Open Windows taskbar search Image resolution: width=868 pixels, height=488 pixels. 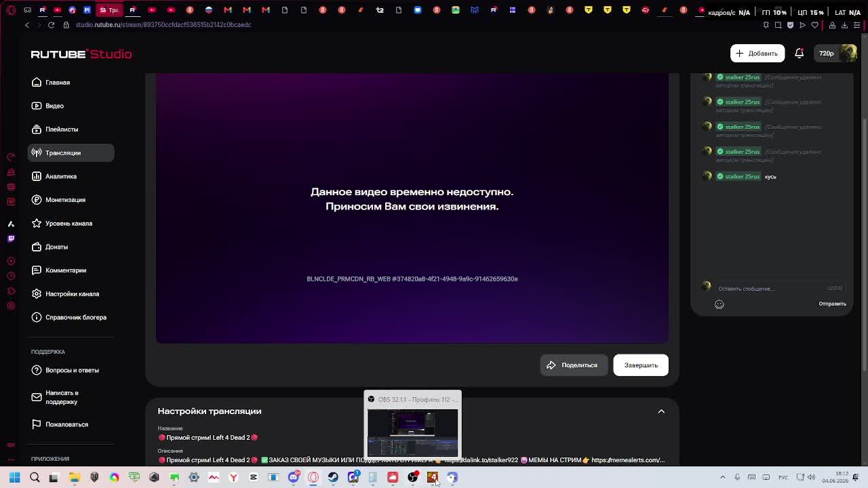pyautogui.click(x=35, y=478)
